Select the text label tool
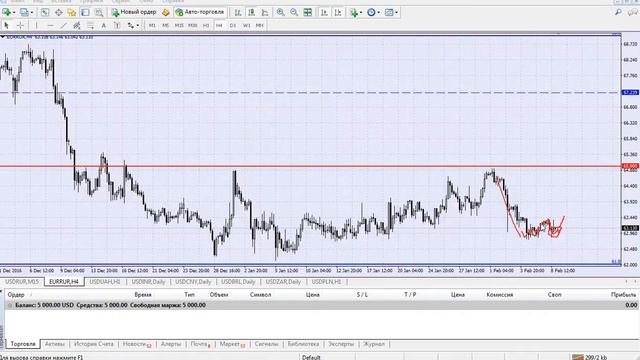This screenshot has height=360, width=640. (117, 25)
